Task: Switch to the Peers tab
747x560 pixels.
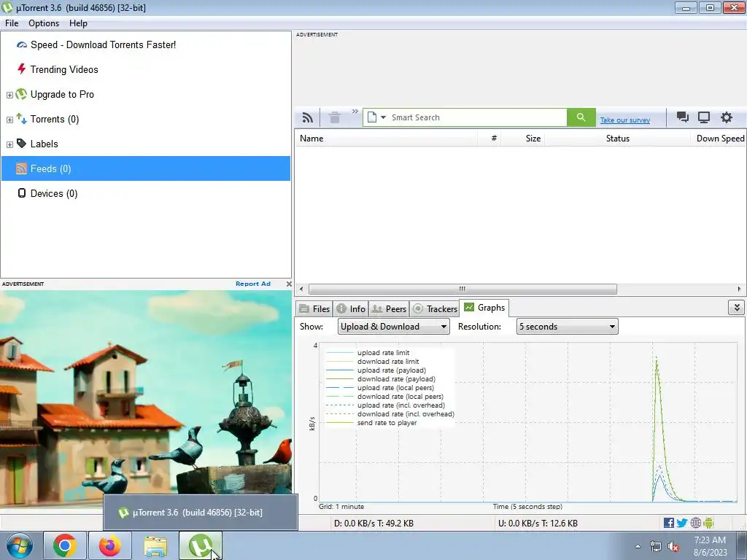Action: (389, 309)
